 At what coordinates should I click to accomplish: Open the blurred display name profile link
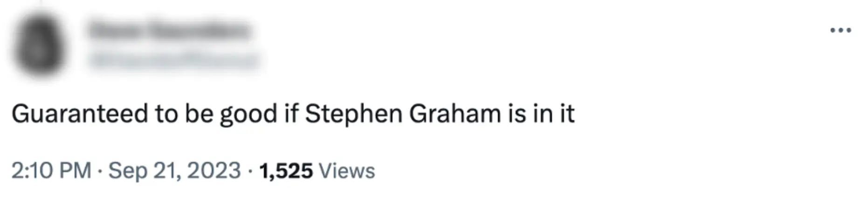pyautogui.click(x=169, y=31)
